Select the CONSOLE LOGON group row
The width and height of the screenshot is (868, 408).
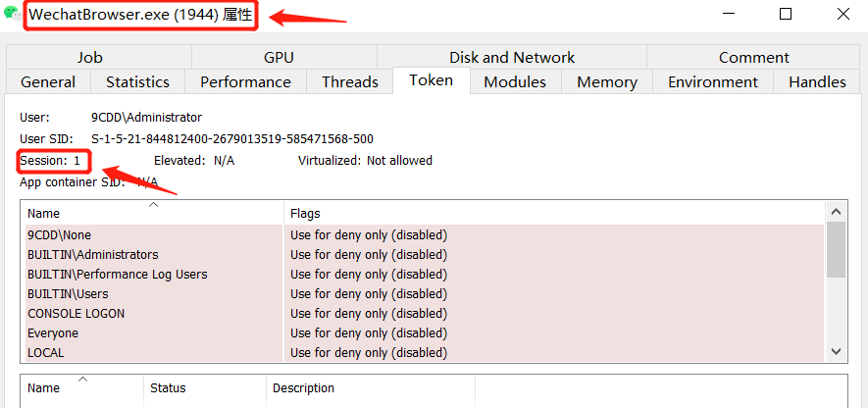425,313
